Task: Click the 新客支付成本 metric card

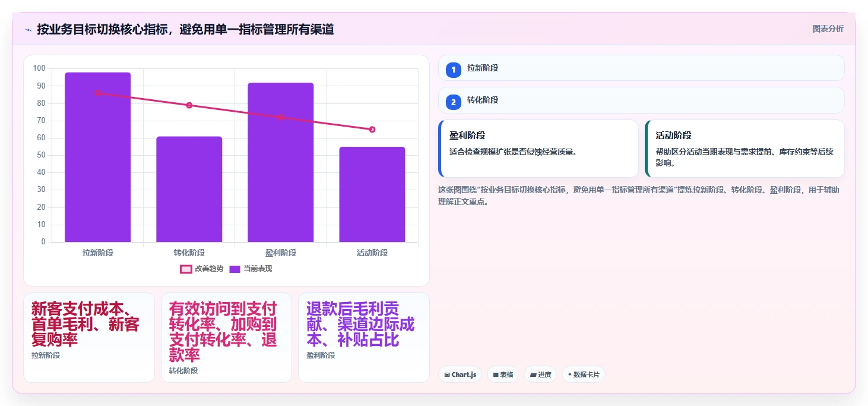Action: [x=89, y=338]
